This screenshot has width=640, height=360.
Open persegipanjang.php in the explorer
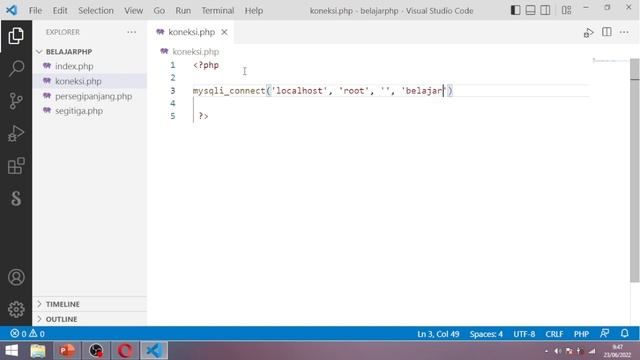click(x=93, y=96)
